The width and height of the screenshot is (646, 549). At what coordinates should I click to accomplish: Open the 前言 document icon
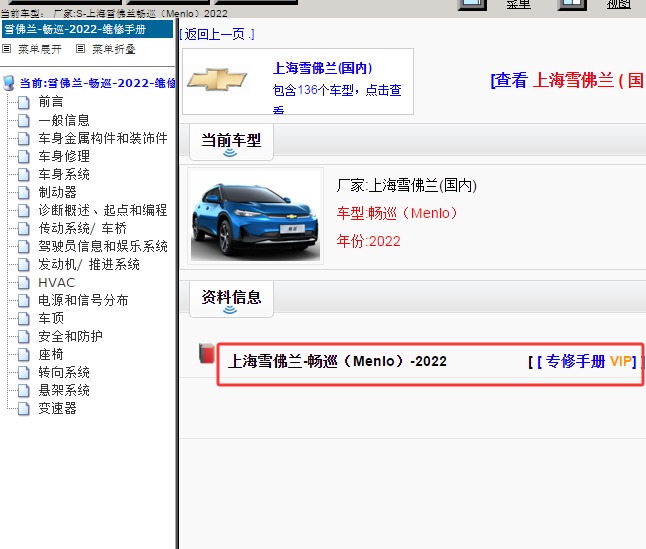coord(24,102)
